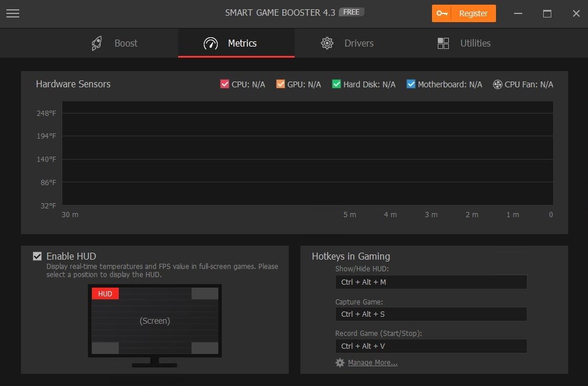Click the 248°F axis label

coord(46,114)
